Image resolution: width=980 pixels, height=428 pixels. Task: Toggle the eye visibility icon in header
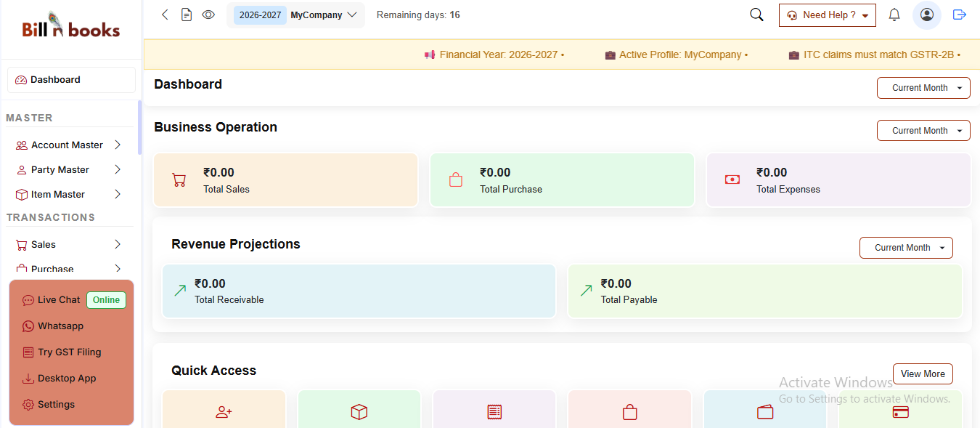(x=208, y=15)
